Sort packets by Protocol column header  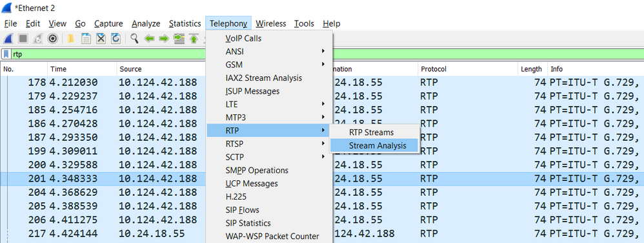pyautogui.click(x=468, y=69)
